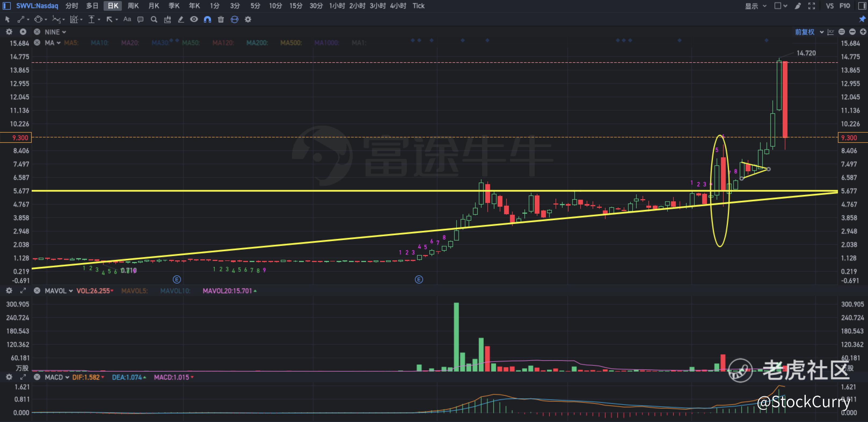Select the Tick timeframe
This screenshot has height=422, width=868.
418,6
